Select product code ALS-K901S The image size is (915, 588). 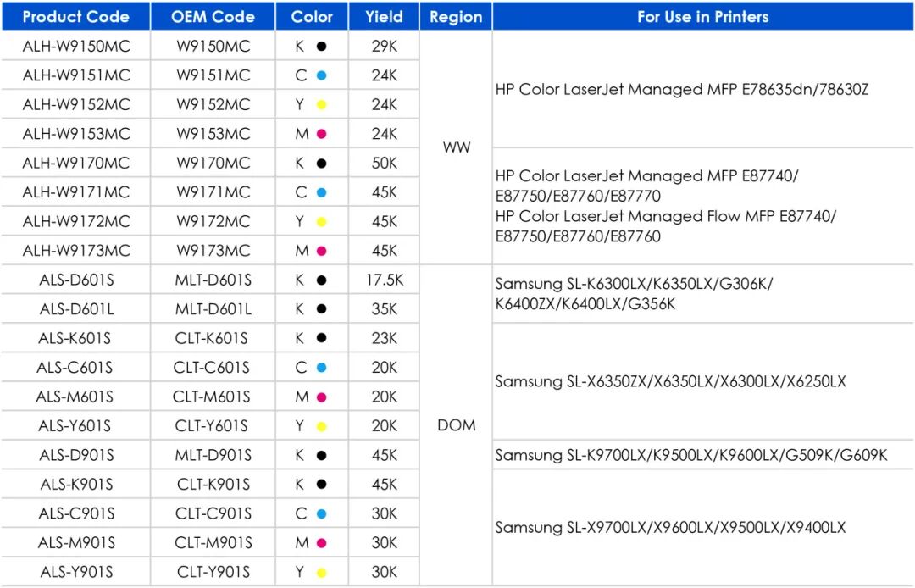(x=76, y=484)
